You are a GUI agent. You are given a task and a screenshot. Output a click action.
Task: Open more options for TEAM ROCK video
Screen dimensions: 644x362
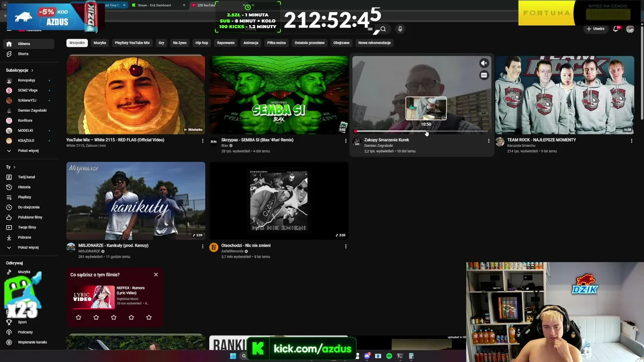(x=631, y=141)
